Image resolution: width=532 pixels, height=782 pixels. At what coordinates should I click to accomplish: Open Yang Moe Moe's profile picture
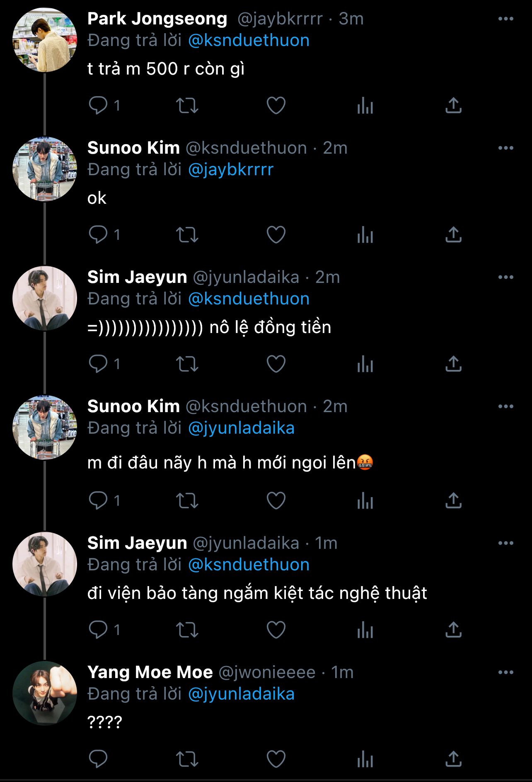point(45,693)
